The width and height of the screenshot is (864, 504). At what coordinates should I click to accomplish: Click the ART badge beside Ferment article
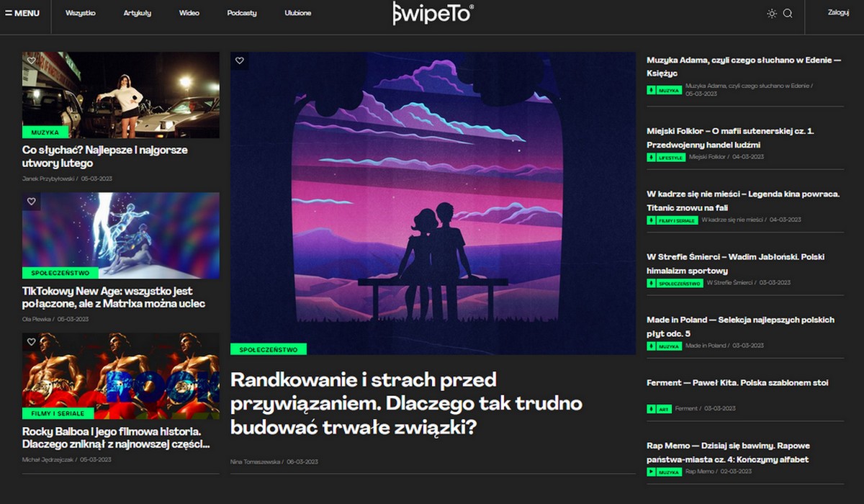[x=660, y=408]
